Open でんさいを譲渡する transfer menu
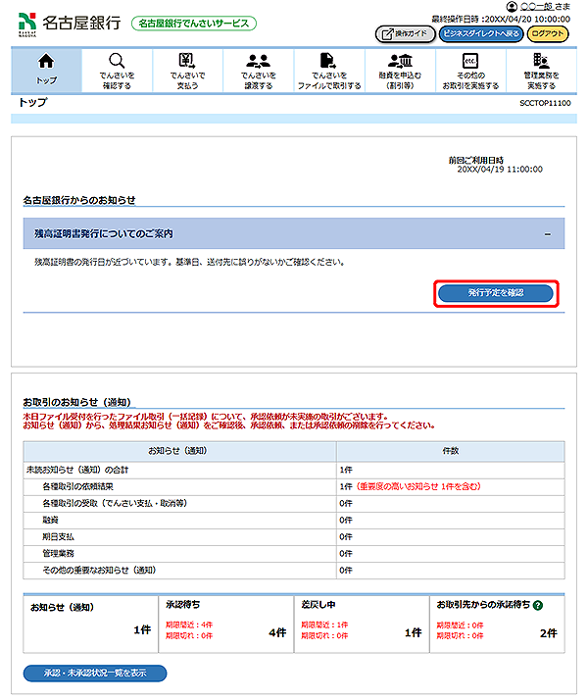This screenshot has width=588, height=700. [259, 69]
